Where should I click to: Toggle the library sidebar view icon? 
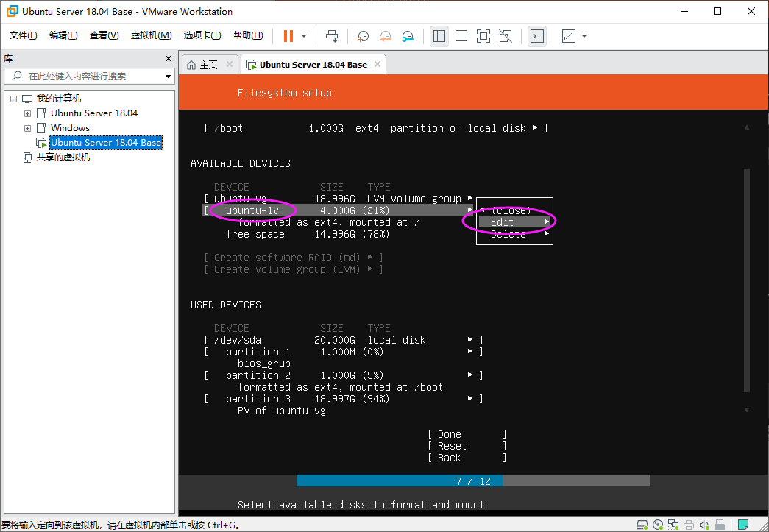coord(439,36)
